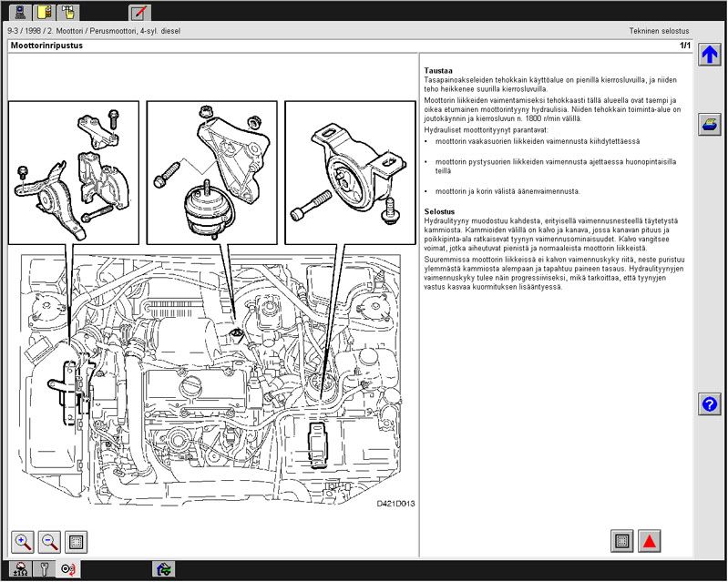728x582 pixels.
Task: Click the left engine mount detail image
Action: [x=74, y=172]
